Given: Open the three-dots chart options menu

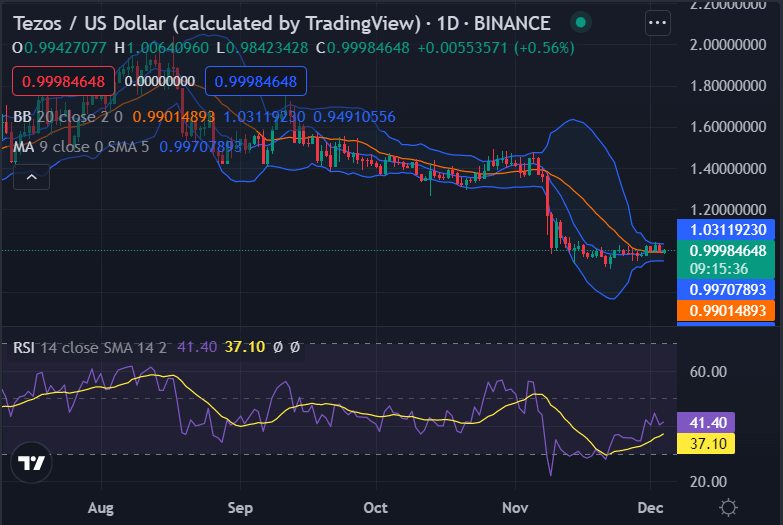Looking at the screenshot, I should pos(657,23).
